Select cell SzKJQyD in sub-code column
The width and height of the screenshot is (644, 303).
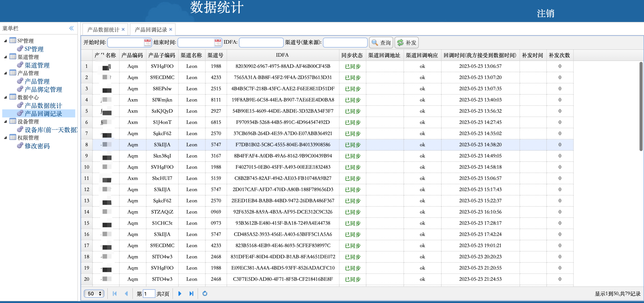click(162, 111)
